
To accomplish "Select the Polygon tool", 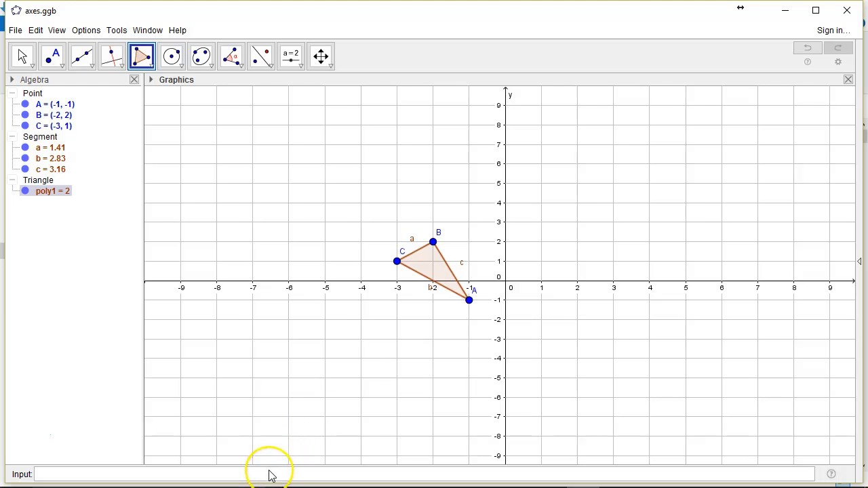I will pyautogui.click(x=142, y=56).
